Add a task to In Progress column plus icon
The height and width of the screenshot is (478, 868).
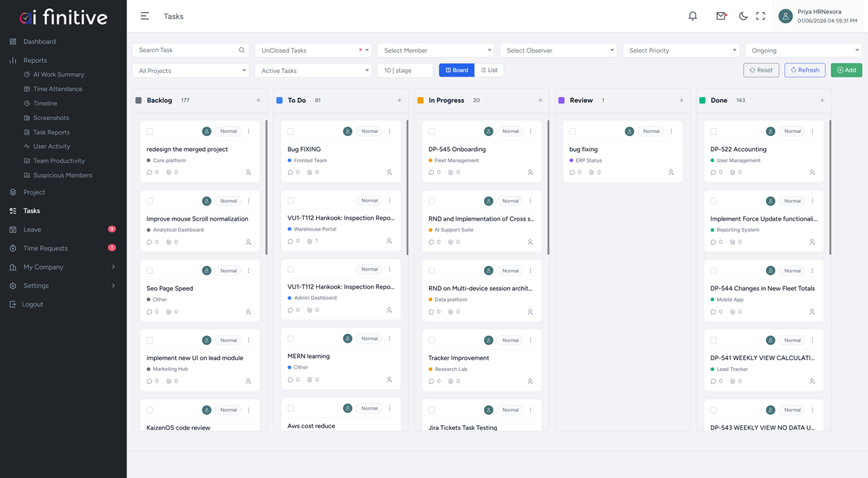(540, 101)
